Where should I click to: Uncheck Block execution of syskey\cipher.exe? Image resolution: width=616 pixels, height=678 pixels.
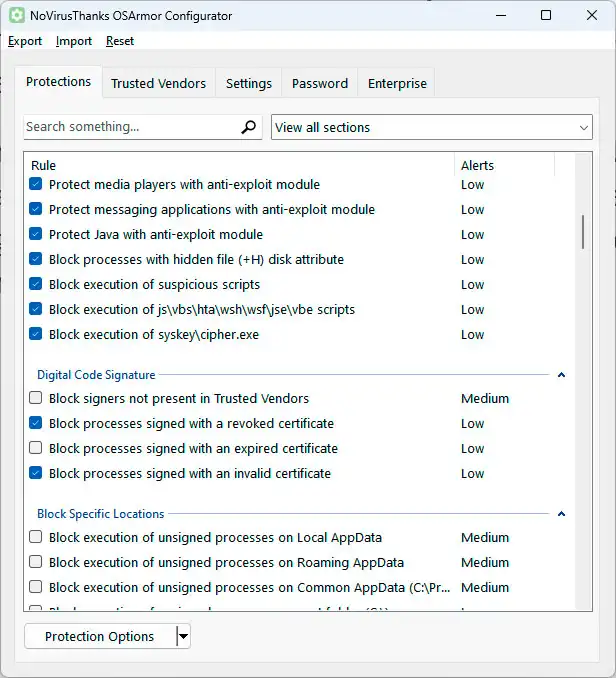point(35,334)
